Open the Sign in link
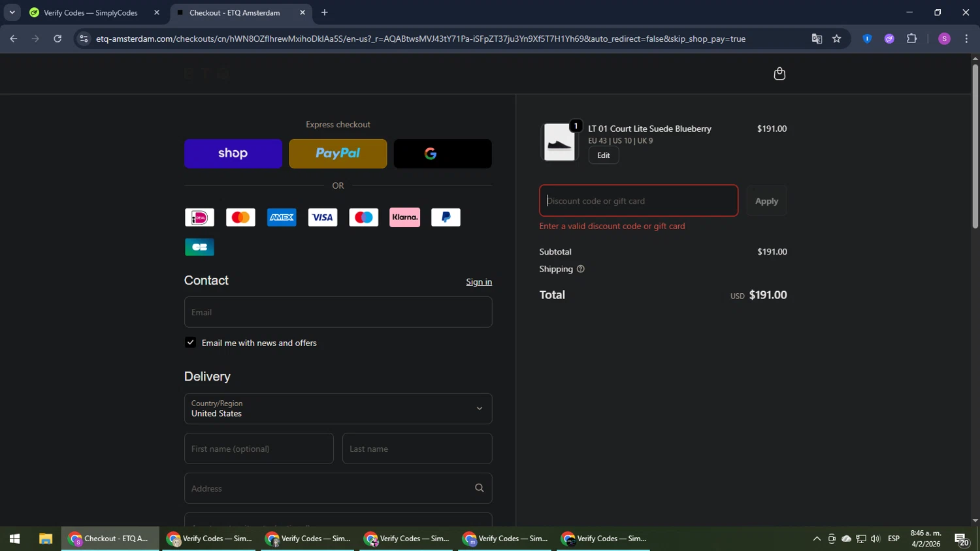Image resolution: width=980 pixels, height=551 pixels. click(479, 282)
